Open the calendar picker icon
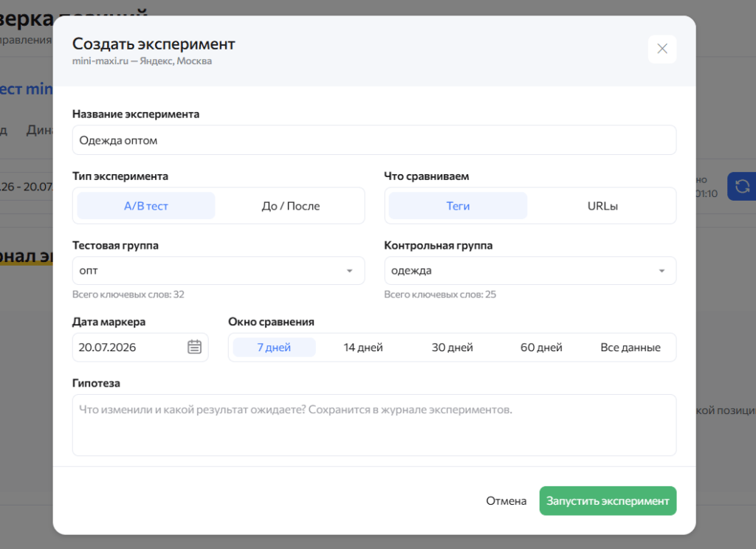 tap(194, 347)
